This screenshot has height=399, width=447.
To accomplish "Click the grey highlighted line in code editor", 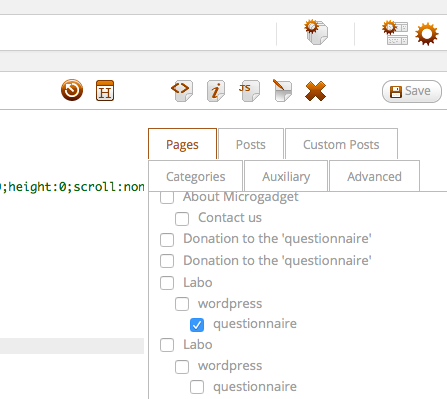I will tap(72, 346).
